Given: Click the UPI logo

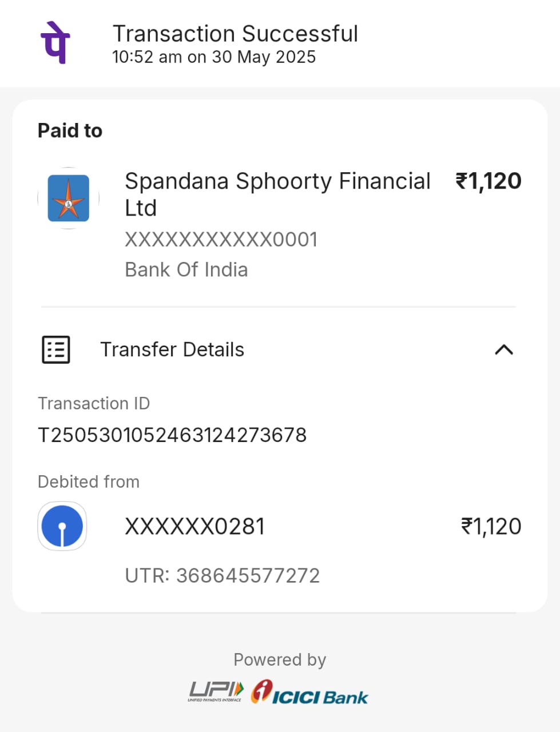Looking at the screenshot, I should [216, 691].
